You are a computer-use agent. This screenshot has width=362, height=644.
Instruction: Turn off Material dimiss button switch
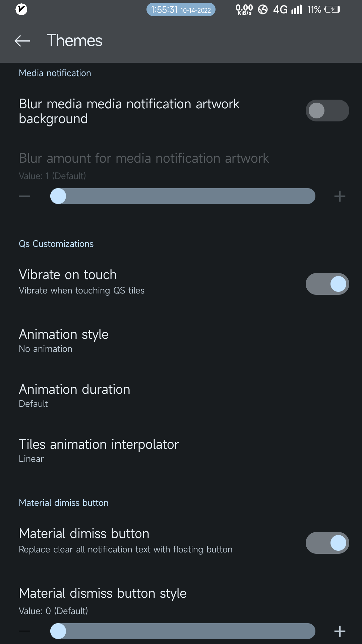point(327,543)
